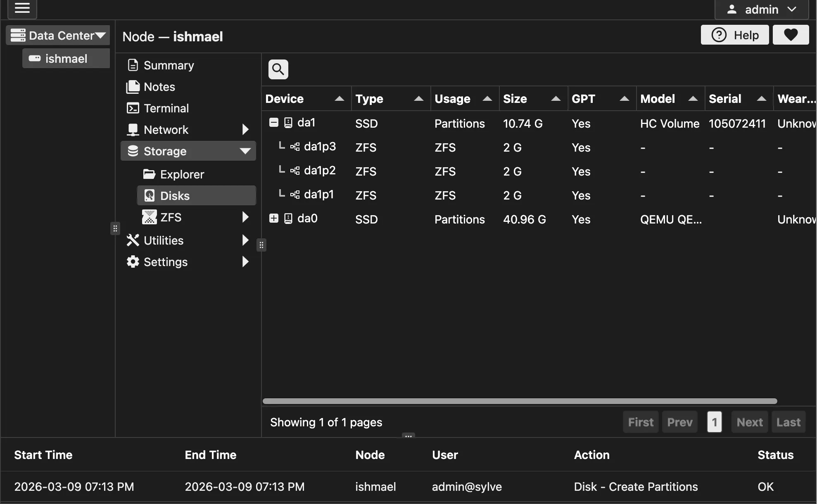Open the Settings menu item
817x504 pixels.
pos(165,262)
